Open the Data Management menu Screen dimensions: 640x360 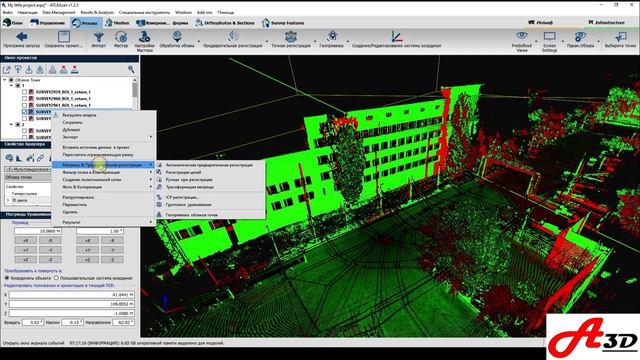(59, 13)
